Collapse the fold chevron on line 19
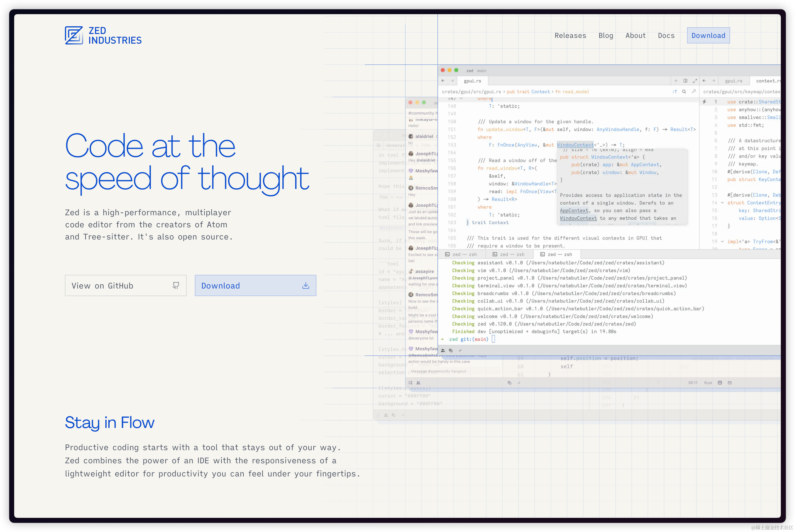Viewport: 795px width, 532px height. click(x=722, y=242)
